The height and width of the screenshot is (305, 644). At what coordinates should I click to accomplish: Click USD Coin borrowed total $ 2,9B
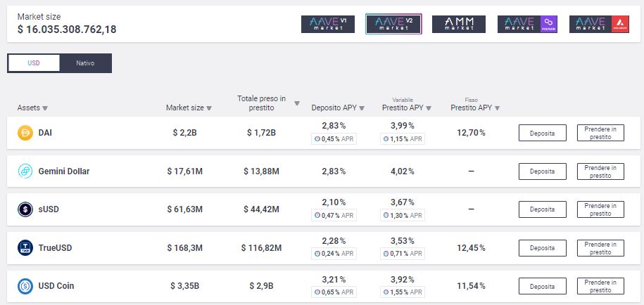[x=261, y=286]
